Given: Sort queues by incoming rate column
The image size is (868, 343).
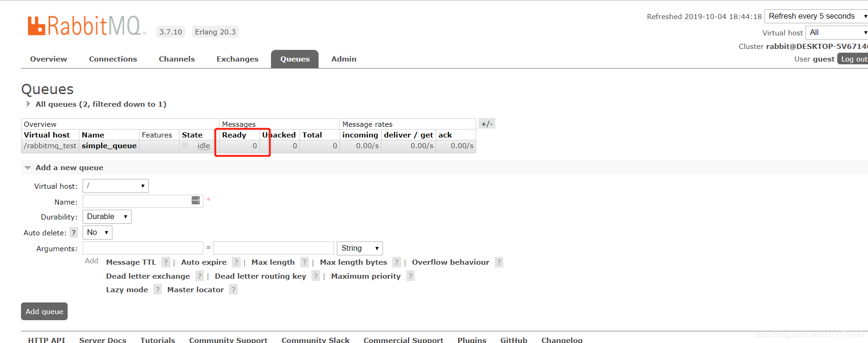Looking at the screenshot, I should (360, 135).
